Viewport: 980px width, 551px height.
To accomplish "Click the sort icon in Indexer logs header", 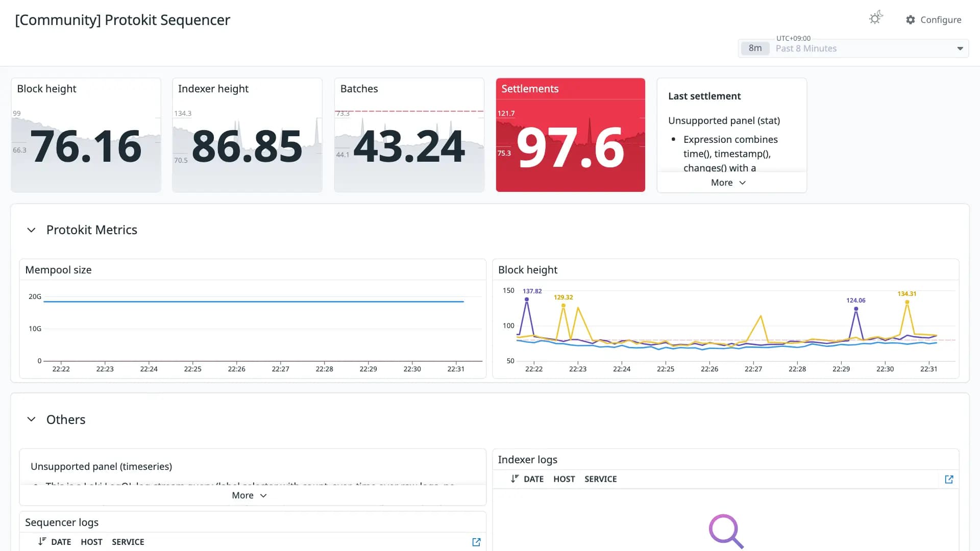I will point(514,479).
